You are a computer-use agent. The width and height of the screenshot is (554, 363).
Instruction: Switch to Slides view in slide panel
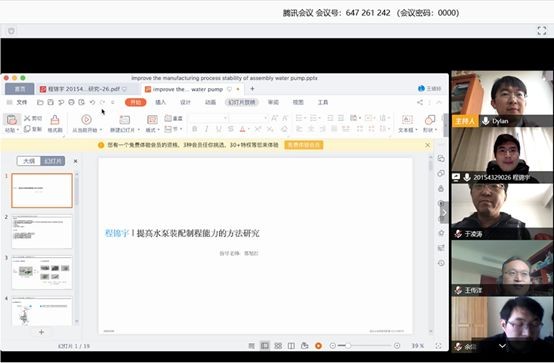[53, 161]
